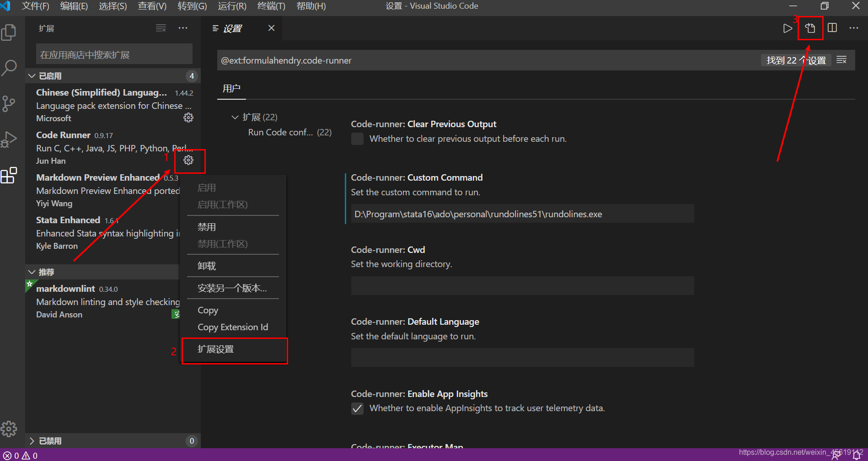Viewport: 868px width, 461px height.
Task: Collapse the Extensions (22) settings tree
Action: tap(235, 117)
